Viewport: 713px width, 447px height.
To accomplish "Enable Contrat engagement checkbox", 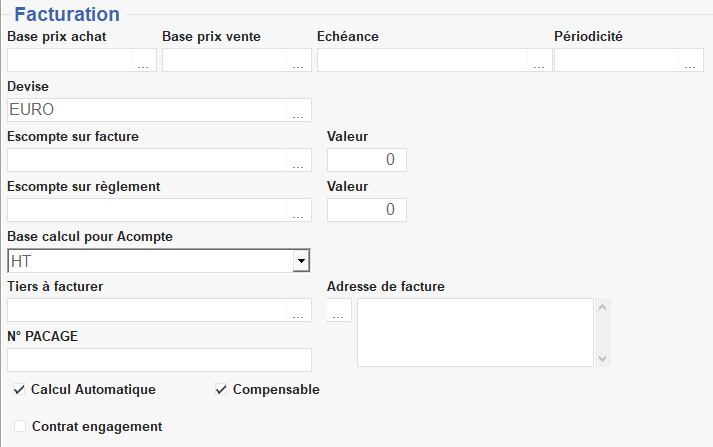I will click(x=20, y=427).
